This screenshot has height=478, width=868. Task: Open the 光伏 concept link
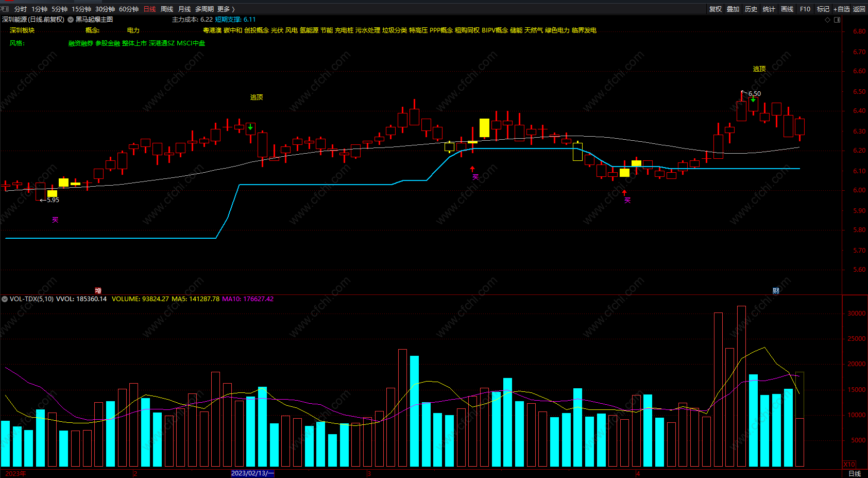[277, 30]
